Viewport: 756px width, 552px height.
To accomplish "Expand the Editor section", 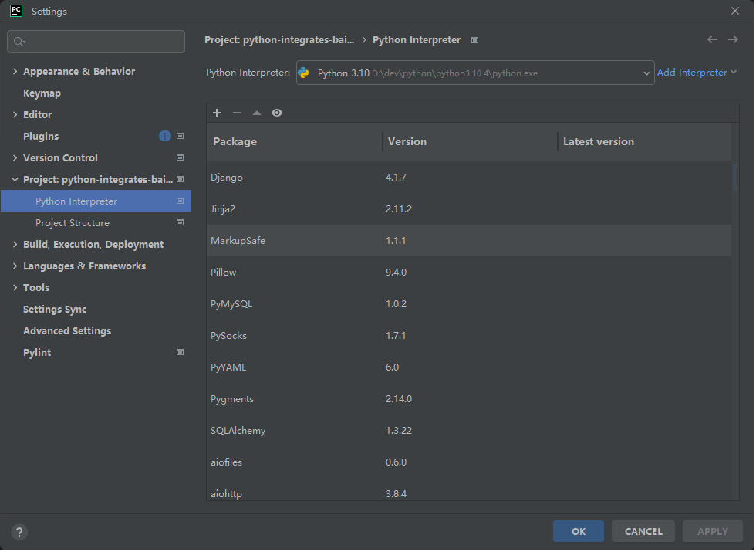I will pos(15,114).
